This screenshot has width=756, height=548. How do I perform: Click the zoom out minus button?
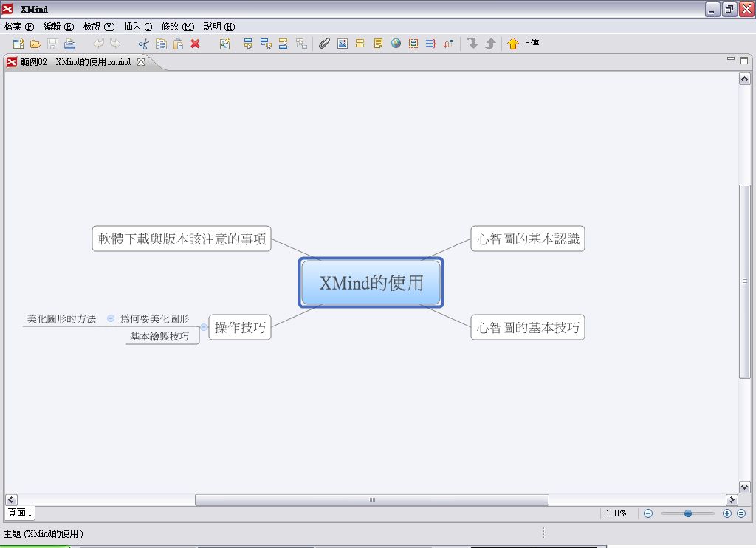(x=648, y=513)
